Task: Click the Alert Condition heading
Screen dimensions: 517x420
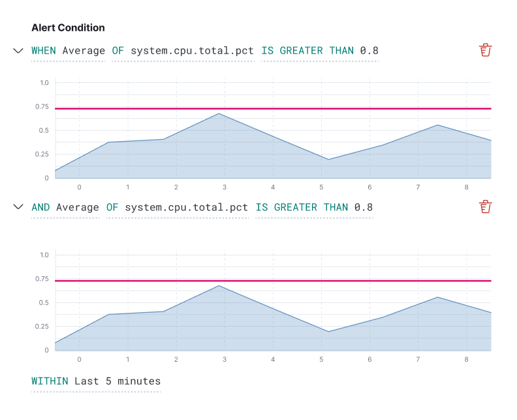Action: [69, 27]
